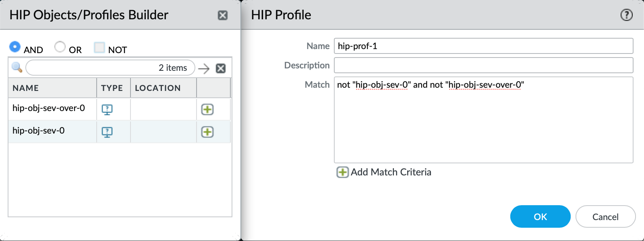Click the hip-obj-sev-0 type icon
The height and width of the screenshot is (241, 644).
(107, 132)
